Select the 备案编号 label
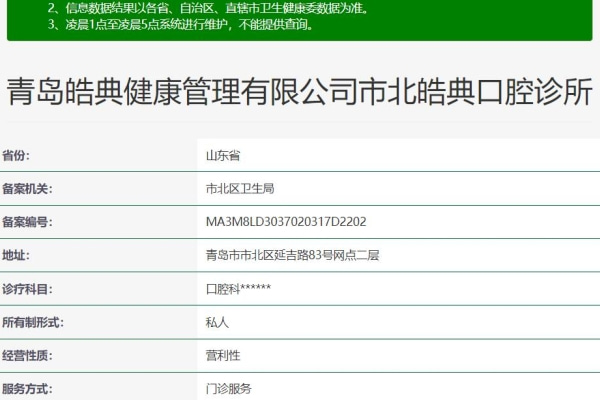600x400 pixels. coord(27,222)
